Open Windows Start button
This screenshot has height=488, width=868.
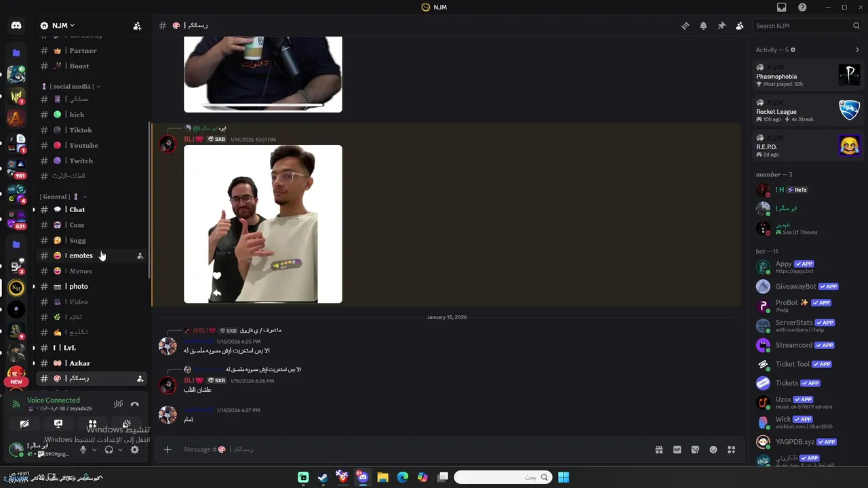tap(564, 477)
